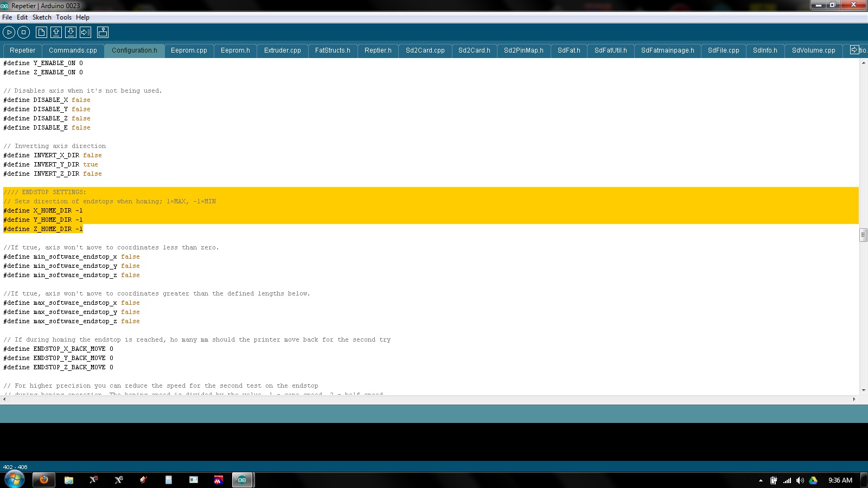Open the tab menu arrow icon

854,50
